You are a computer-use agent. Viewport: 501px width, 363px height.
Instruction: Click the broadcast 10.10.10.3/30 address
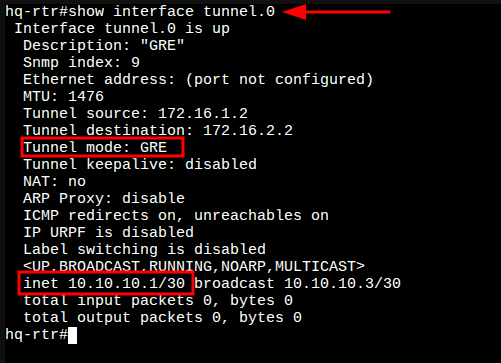tap(342, 283)
